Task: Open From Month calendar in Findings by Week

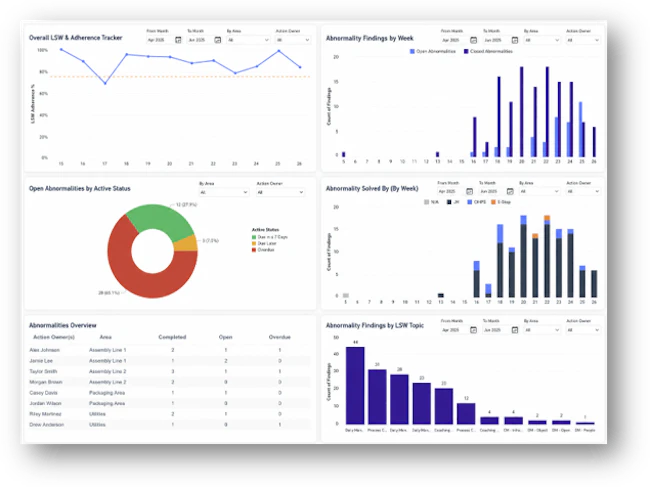Action: 473,40
